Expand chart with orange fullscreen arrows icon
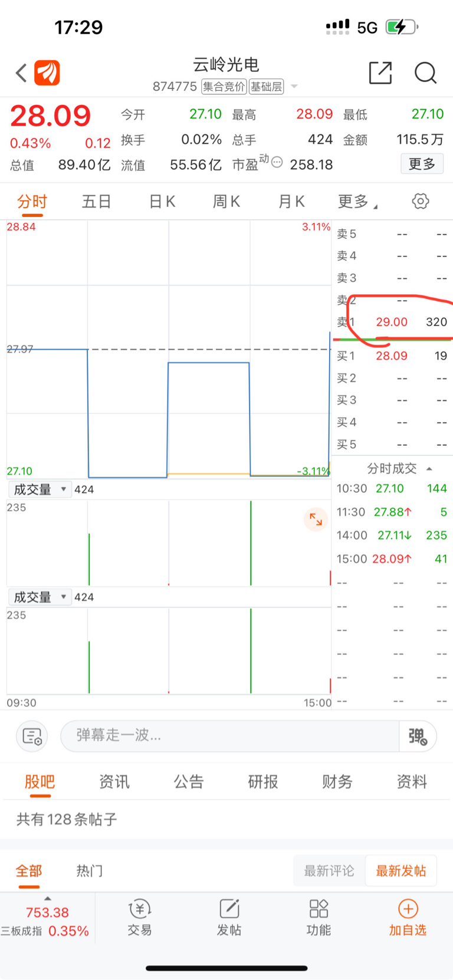This screenshot has height=980, width=453. click(316, 519)
